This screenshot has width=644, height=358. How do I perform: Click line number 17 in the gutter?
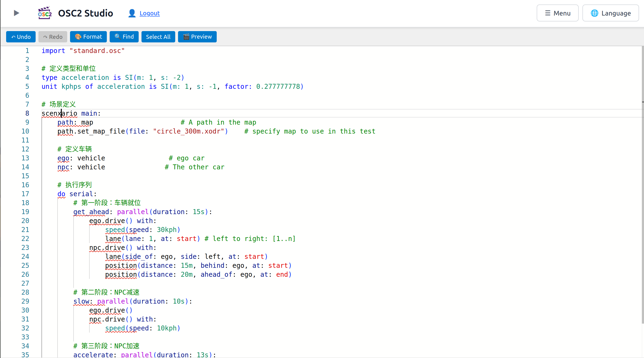point(25,194)
